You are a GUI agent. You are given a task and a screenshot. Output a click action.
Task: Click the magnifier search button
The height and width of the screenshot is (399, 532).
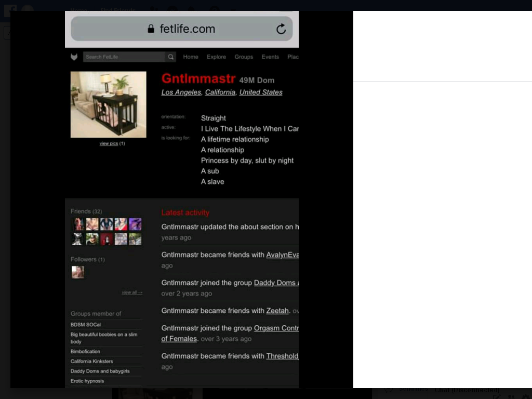[x=171, y=57]
